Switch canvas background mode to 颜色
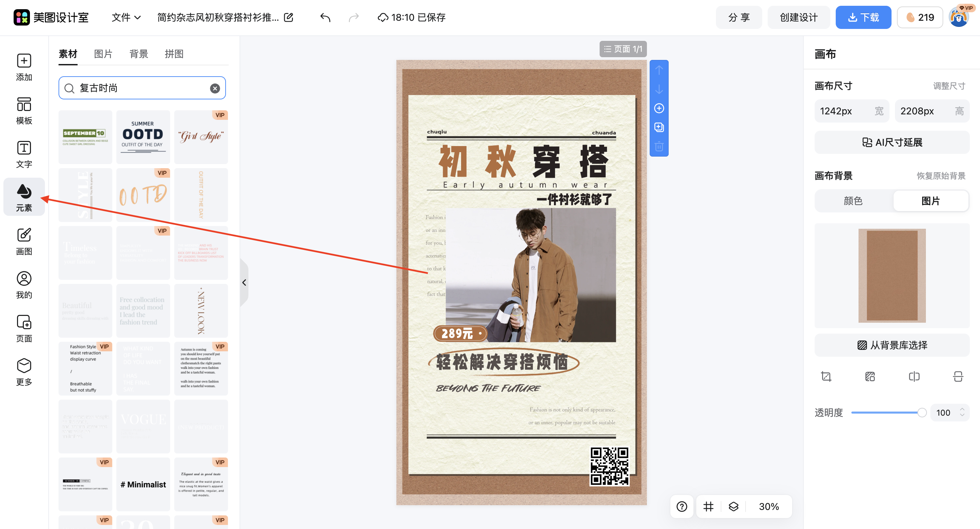This screenshot has height=529, width=980. pos(853,201)
